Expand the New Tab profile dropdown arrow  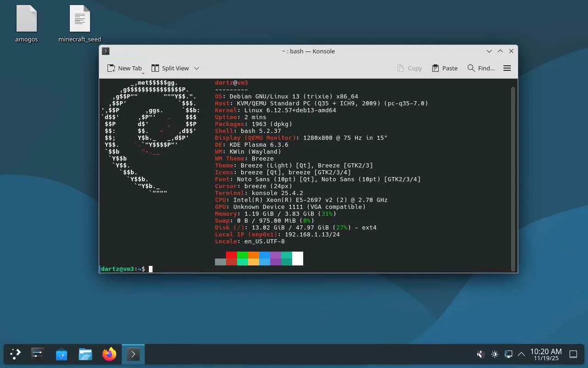[x=143, y=72]
